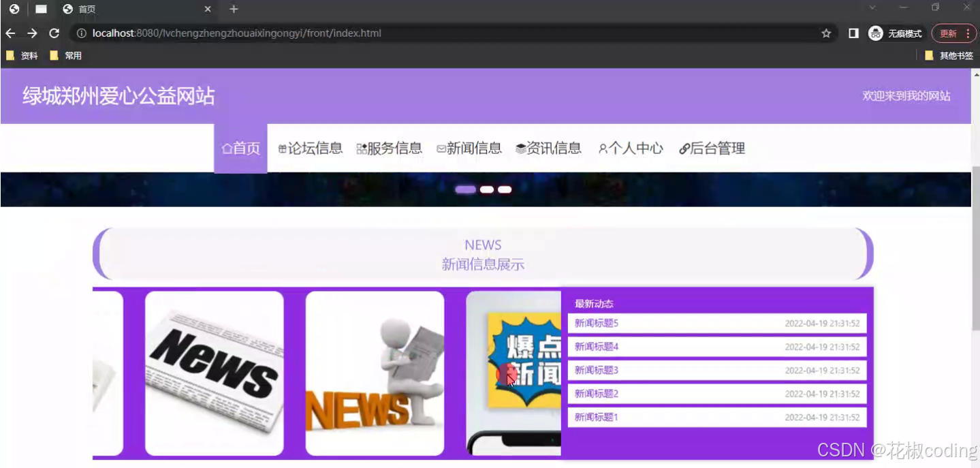Image resolution: width=980 pixels, height=468 pixels.
Task: Click the grid icon beside 服务信息
Action: pos(362,148)
